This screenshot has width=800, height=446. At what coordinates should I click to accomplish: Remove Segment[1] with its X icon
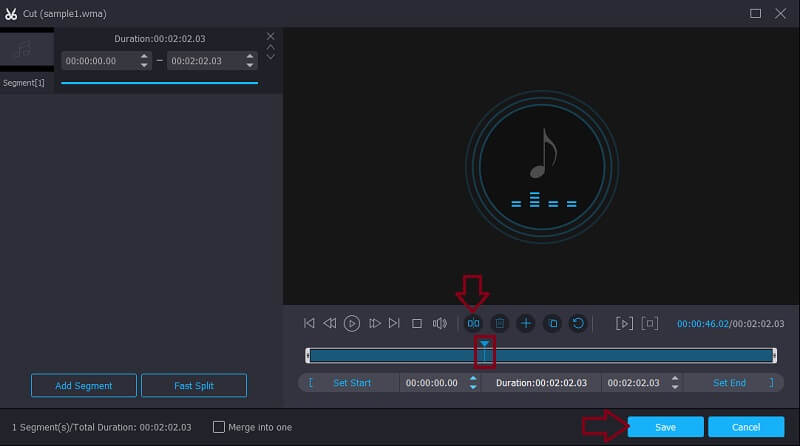tap(270, 36)
